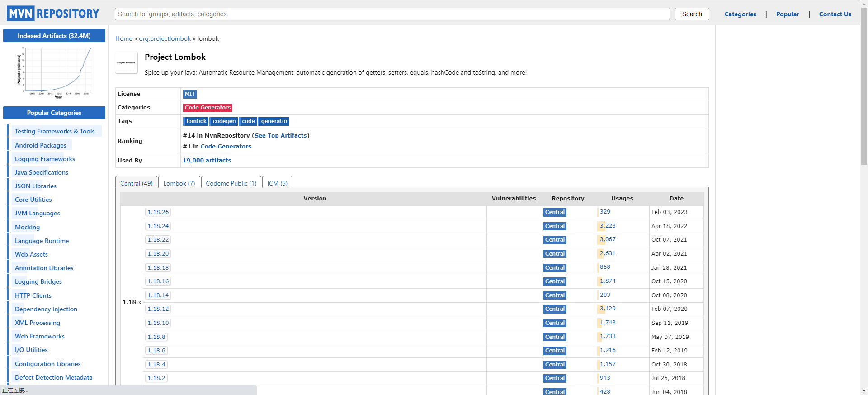
Task: Open JVM Languages category
Action: (x=37, y=213)
